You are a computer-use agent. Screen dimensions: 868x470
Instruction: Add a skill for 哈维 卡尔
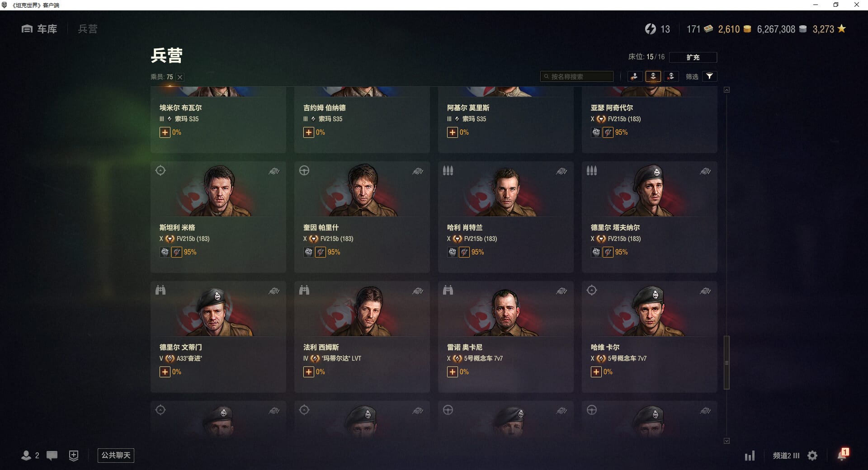coord(596,372)
